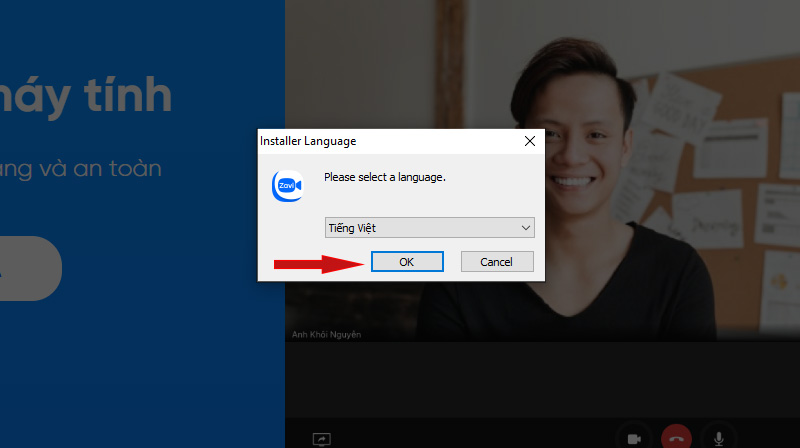
Task: Confirm language with the OK button
Action: [407, 262]
